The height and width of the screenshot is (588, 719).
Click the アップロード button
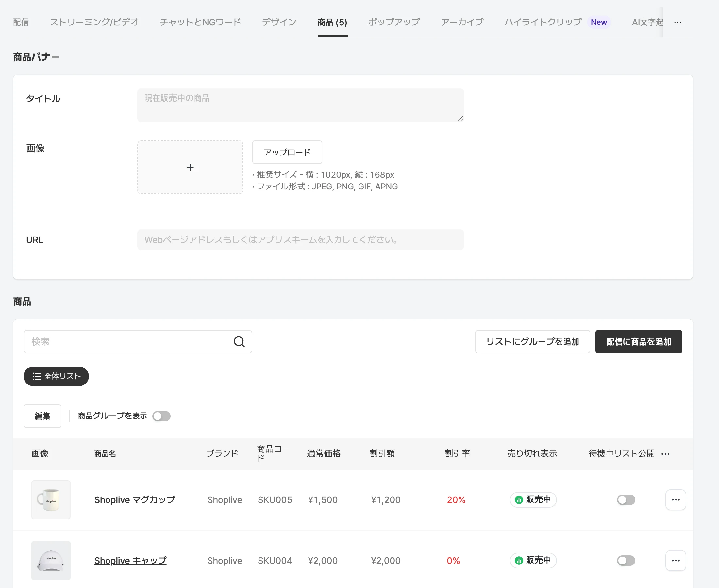click(287, 152)
